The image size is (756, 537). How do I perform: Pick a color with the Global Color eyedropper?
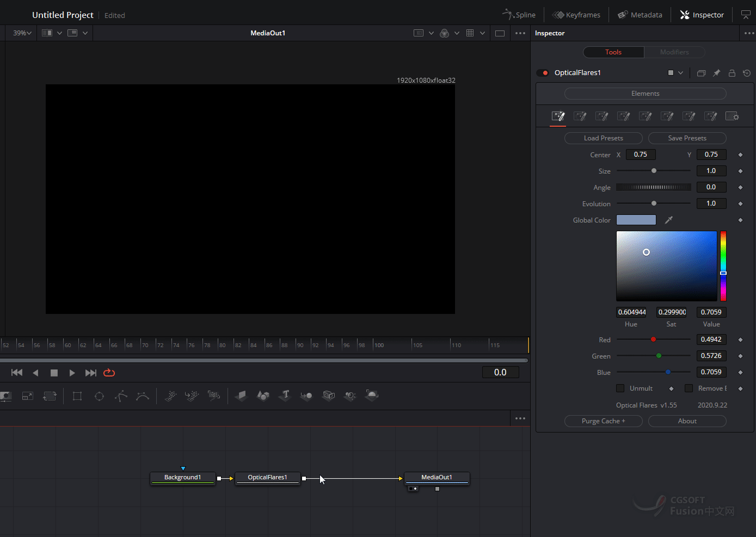[669, 220]
